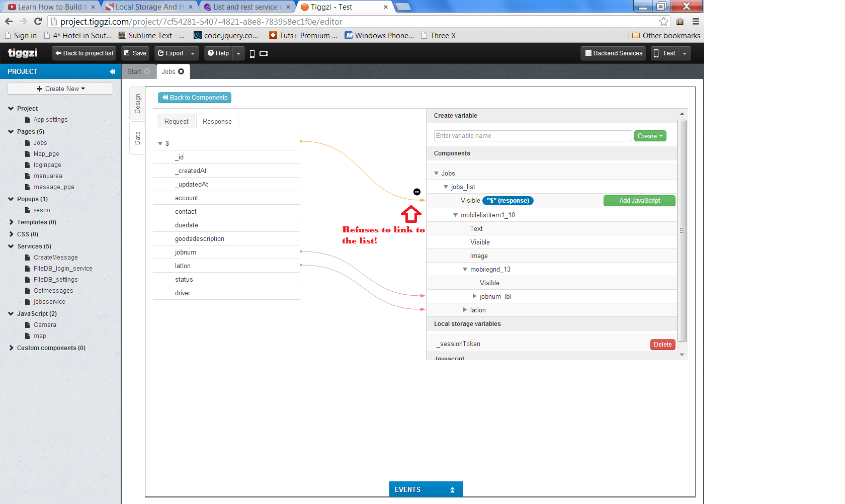Click the Add JavaScript button
Screen dimensions: 845x504
(639, 201)
